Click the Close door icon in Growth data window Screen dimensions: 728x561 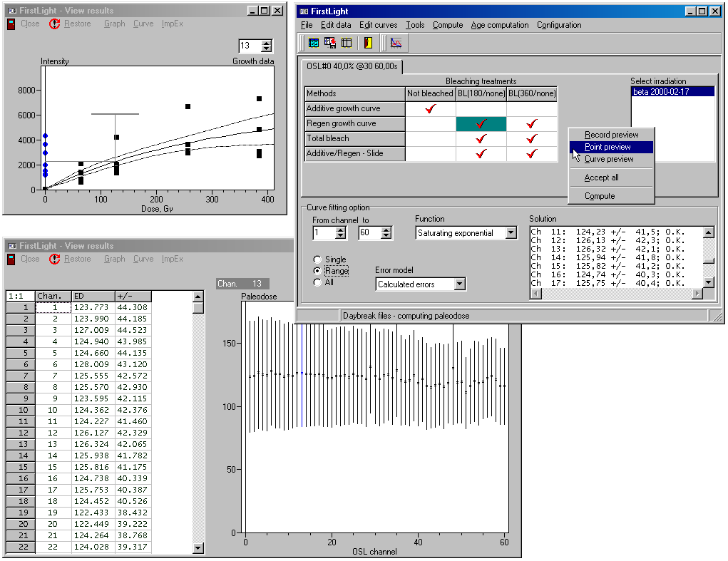(x=11, y=24)
